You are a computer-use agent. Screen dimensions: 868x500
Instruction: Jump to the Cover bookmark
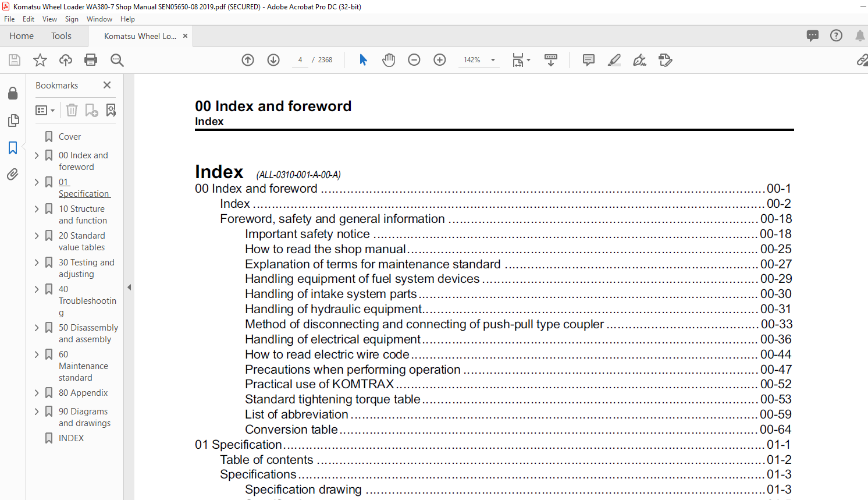(x=70, y=137)
